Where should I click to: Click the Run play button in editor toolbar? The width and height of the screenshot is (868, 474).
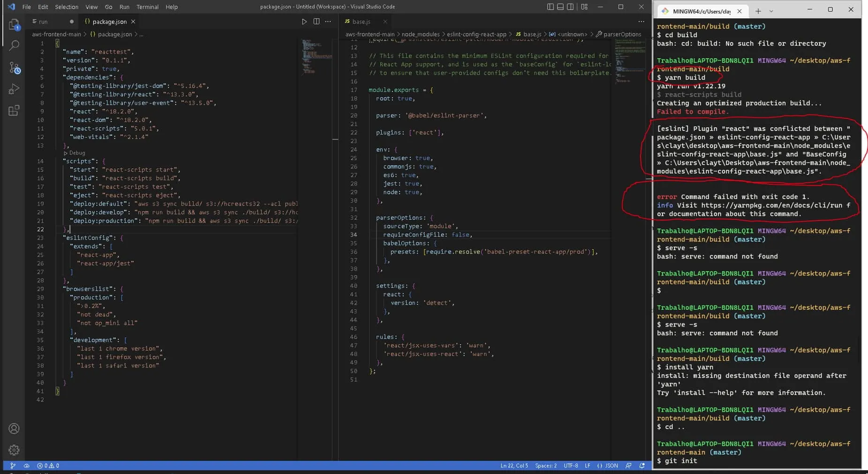click(304, 22)
